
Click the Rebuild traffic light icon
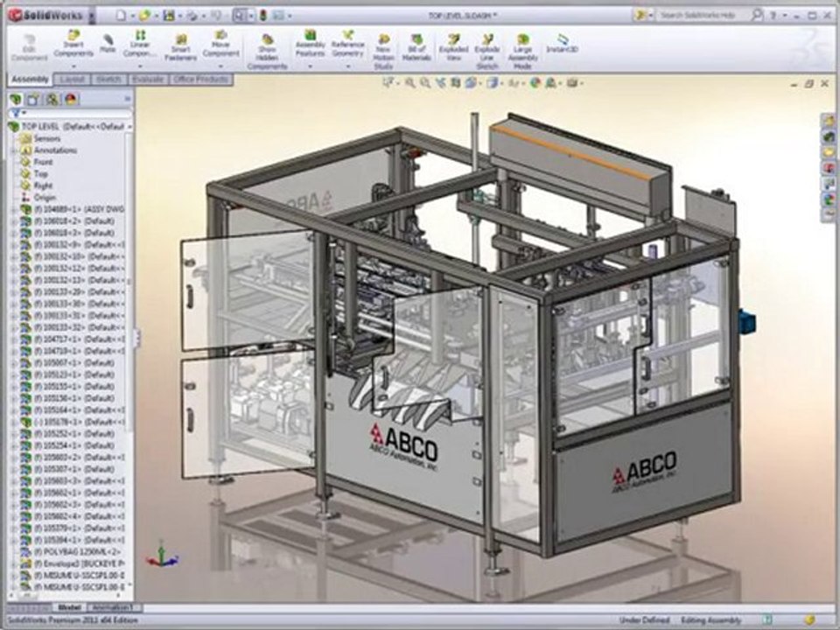click(263, 15)
